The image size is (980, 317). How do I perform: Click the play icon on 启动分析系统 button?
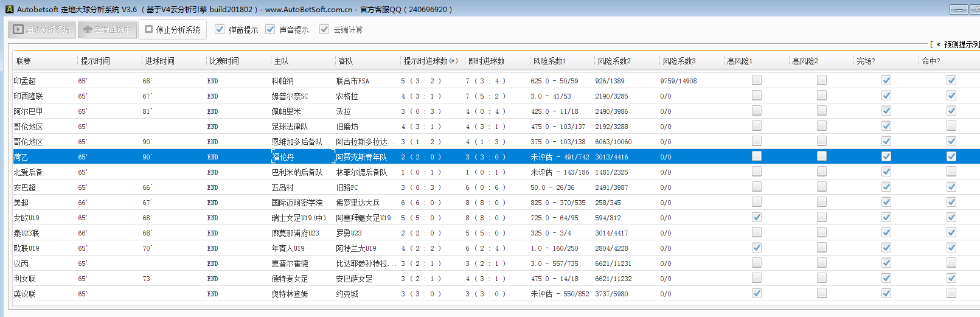pos(18,29)
